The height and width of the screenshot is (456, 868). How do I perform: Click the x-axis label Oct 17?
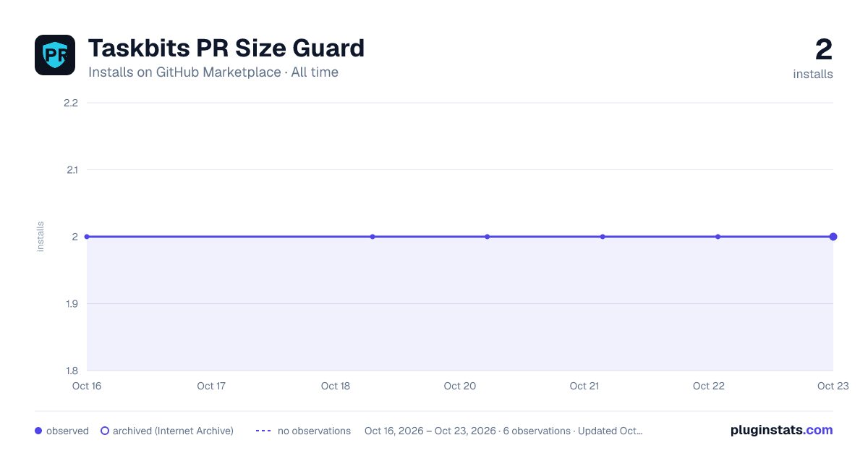pos(211,386)
